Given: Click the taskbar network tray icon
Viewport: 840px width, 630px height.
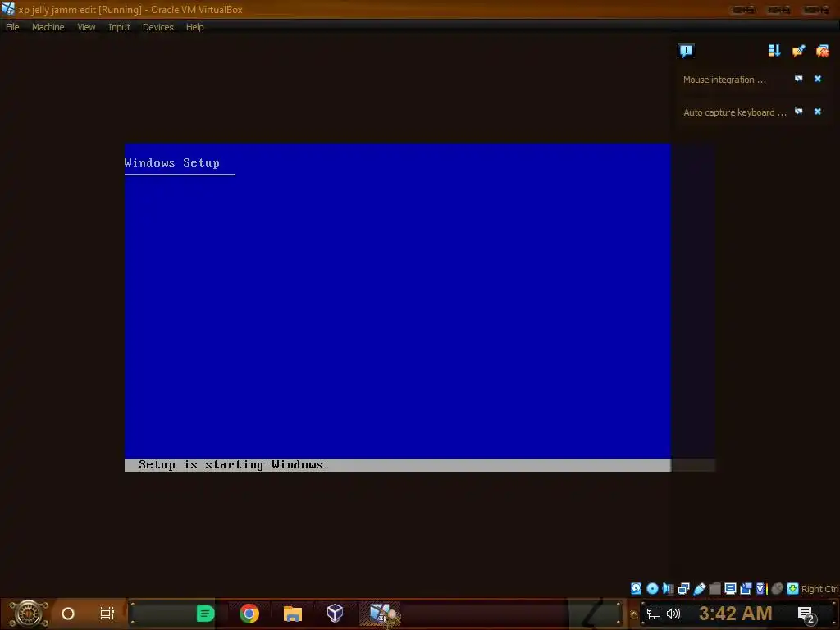Looking at the screenshot, I should tap(653, 614).
